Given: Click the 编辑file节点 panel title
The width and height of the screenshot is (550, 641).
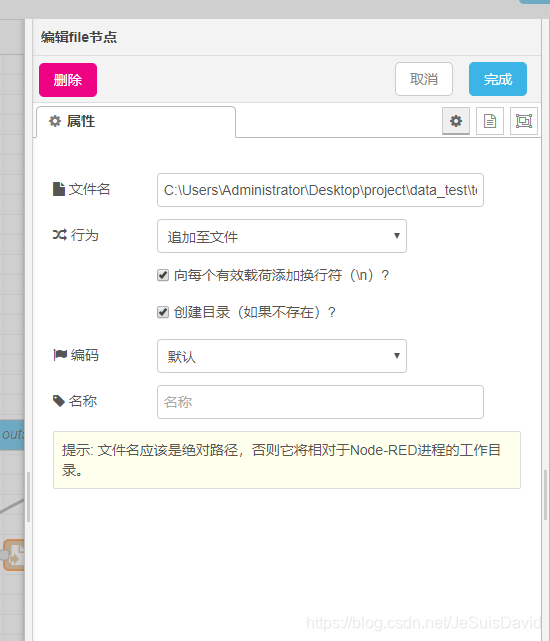Looking at the screenshot, I should pos(79,37).
